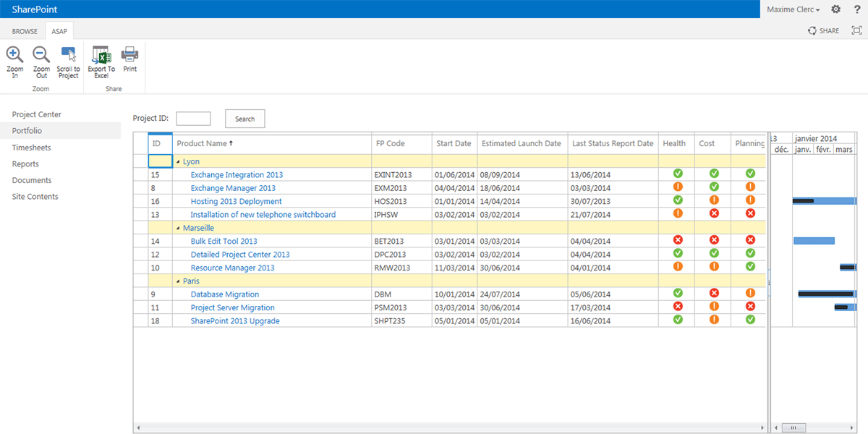This screenshot has height=434, width=868.
Task: Select the Scroll to Project icon
Action: (x=69, y=54)
